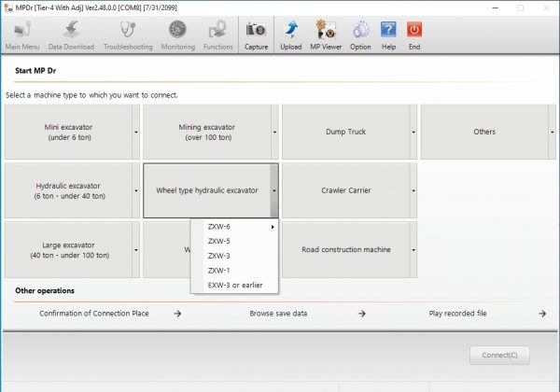Select ZXW-6 from the model menu
The height and width of the screenshot is (392, 560).
pyautogui.click(x=234, y=227)
